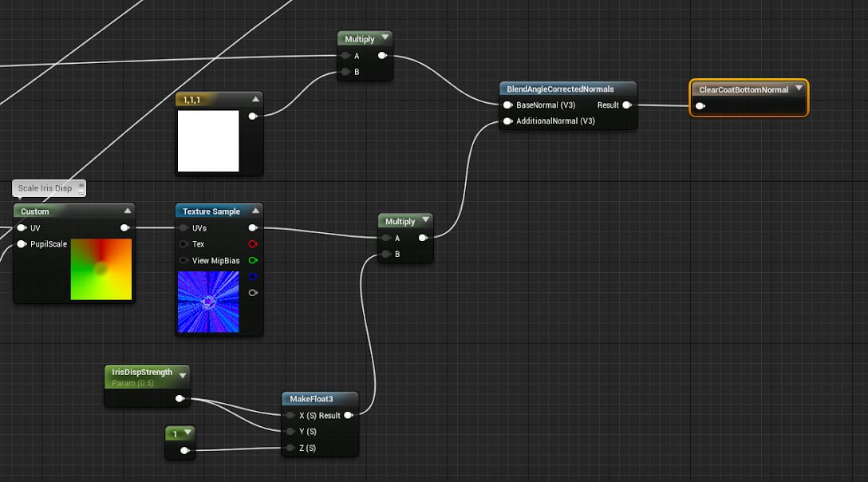868x482 pixels.
Task: Click the IrisDispStrength parameter output pin
Action: click(180, 398)
